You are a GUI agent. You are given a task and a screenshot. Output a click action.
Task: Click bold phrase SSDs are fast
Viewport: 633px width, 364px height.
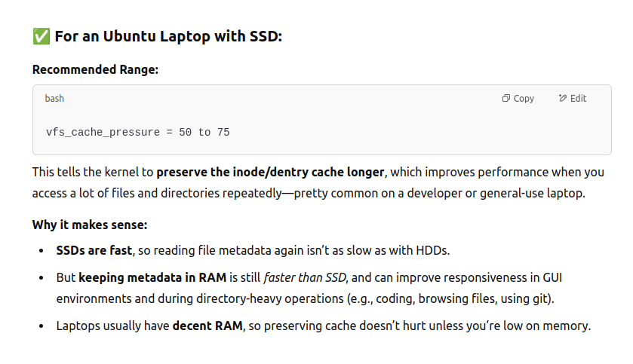pyautogui.click(x=94, y=250)
